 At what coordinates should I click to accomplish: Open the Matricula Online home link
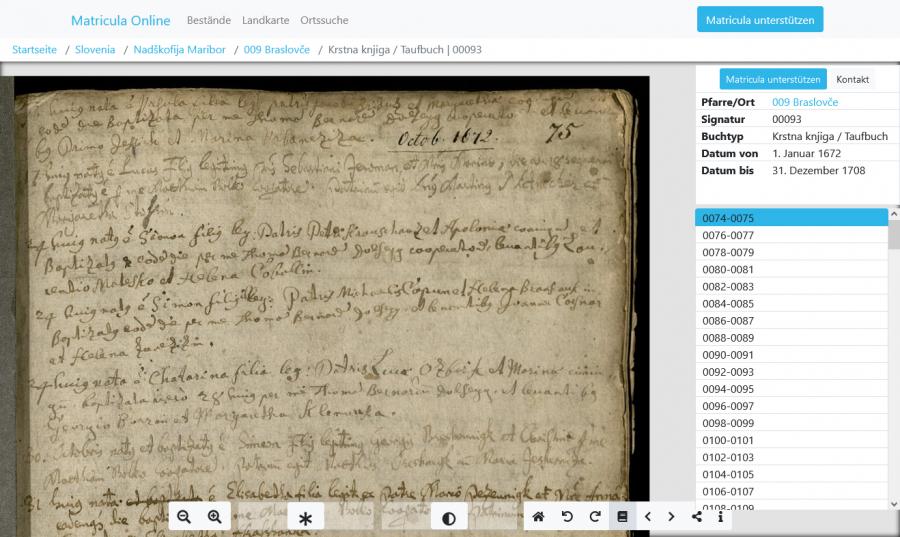[x=121, y=21]
